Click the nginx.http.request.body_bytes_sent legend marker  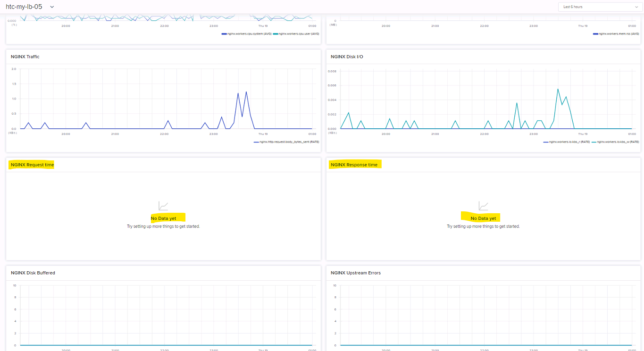(x=255, y=142)
